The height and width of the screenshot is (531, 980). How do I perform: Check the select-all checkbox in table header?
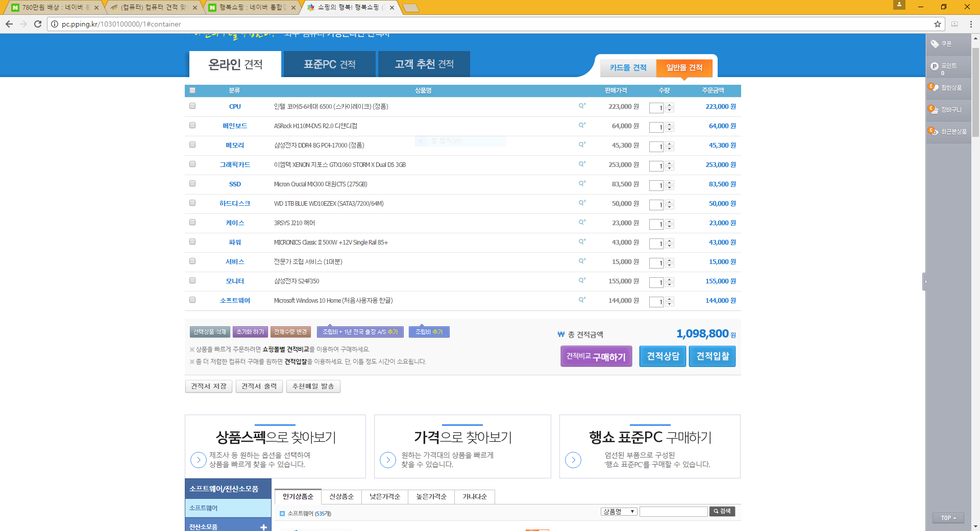192,90
